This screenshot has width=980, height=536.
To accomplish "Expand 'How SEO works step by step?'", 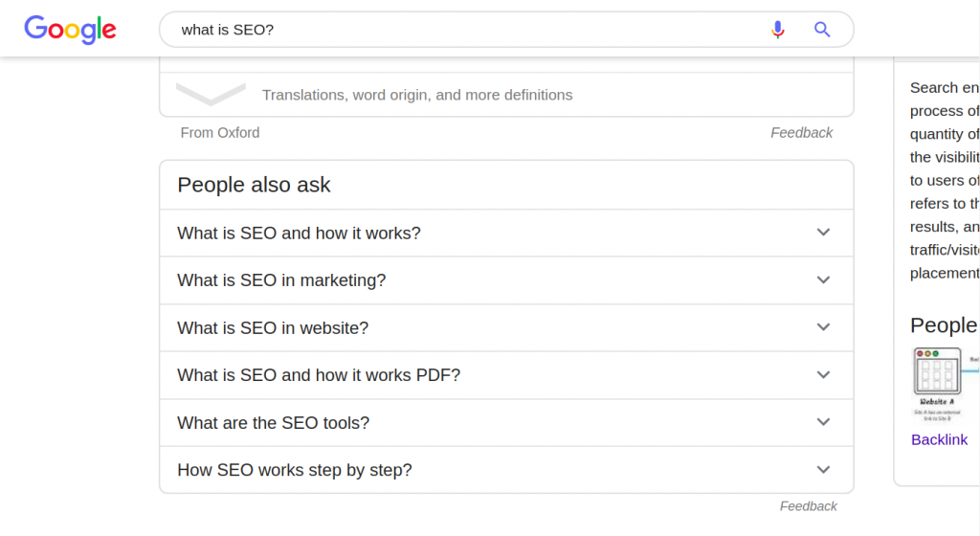I will pos(295,470).
